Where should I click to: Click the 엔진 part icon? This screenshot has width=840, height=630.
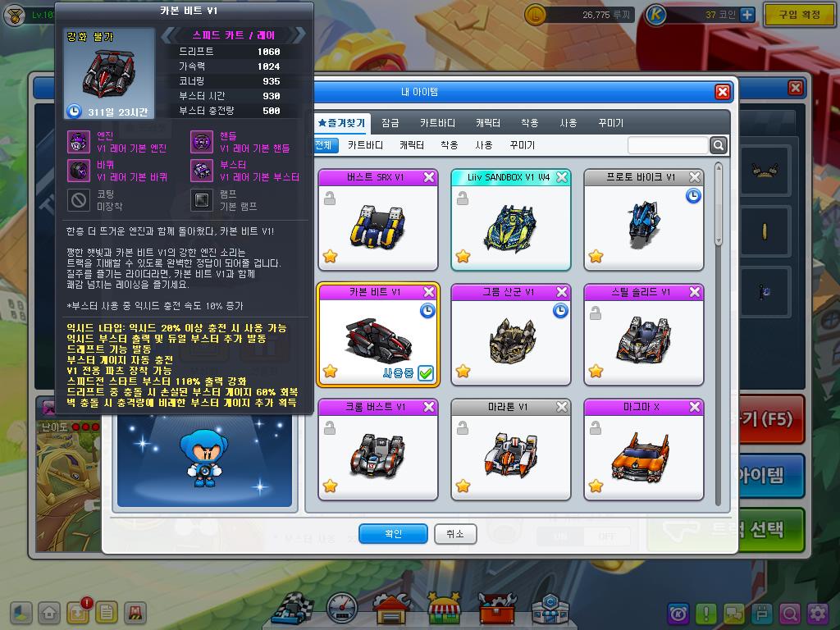[79, 142]
